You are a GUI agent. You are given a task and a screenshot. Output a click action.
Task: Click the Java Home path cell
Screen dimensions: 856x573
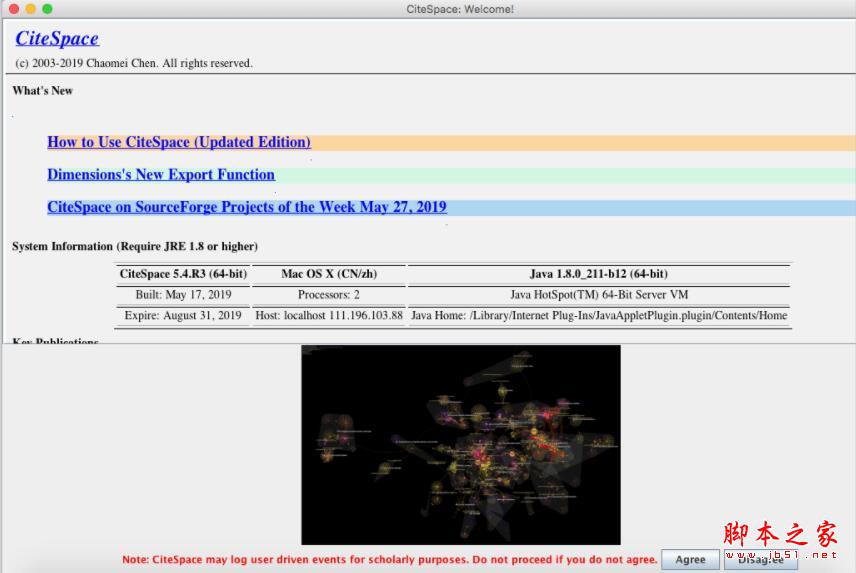pos(599,315)
